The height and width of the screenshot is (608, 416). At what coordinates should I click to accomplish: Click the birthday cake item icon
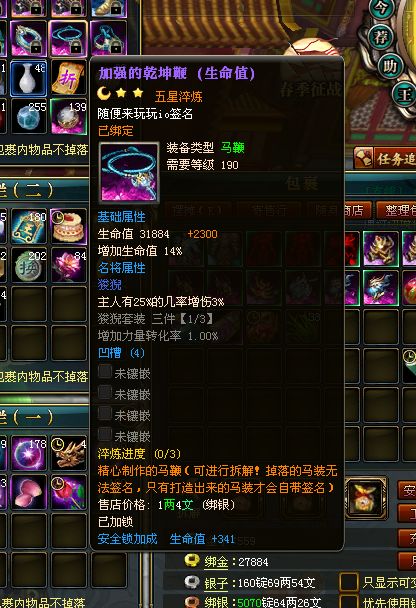click(x=68, y=226)
